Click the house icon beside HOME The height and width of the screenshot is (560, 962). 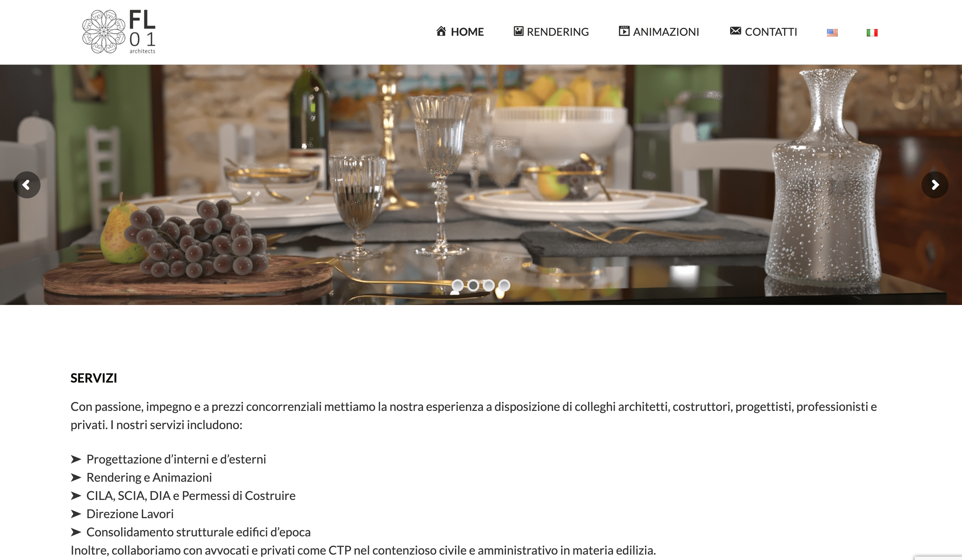[x=441, y=31]
